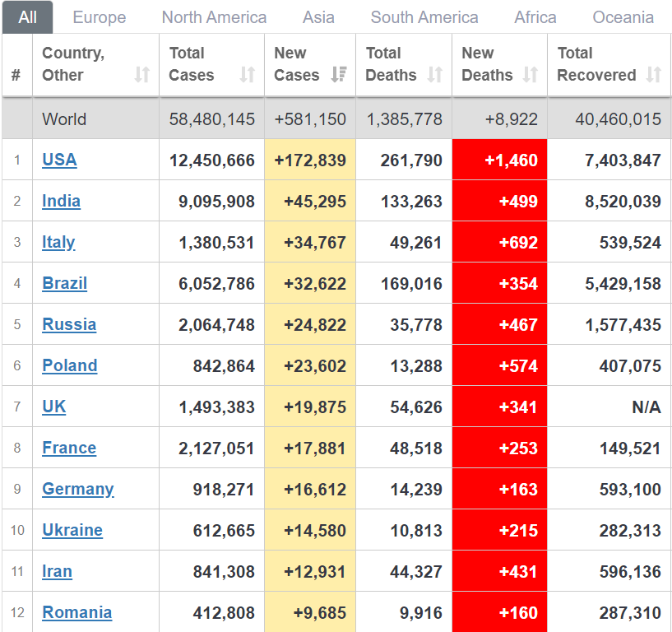Viewport: 672px width, 632px height.
Task: Sort by Total Deaths using arrows
Action: (x=435, y=75)
